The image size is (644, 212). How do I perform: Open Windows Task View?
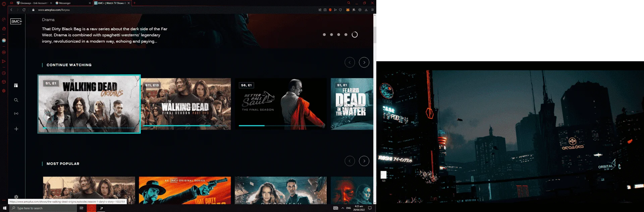82,208
